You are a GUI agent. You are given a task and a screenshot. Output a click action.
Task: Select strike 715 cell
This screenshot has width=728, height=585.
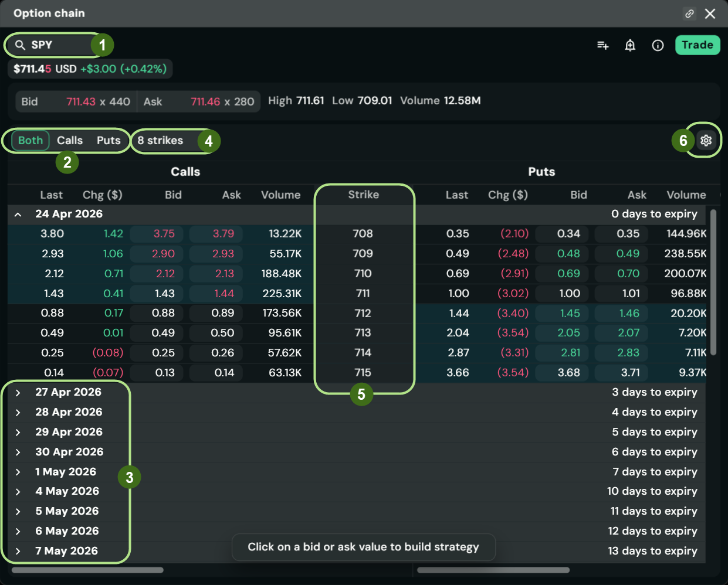(x=363, y=373)
